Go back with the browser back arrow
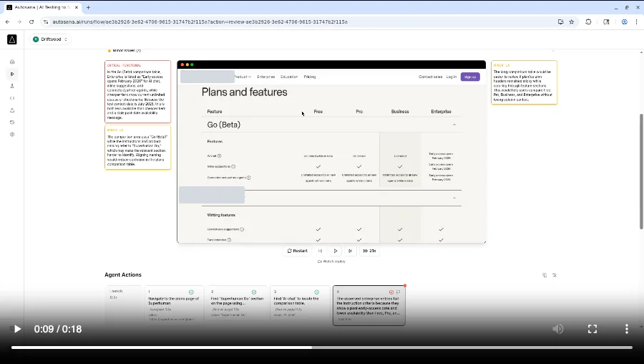 7,21
